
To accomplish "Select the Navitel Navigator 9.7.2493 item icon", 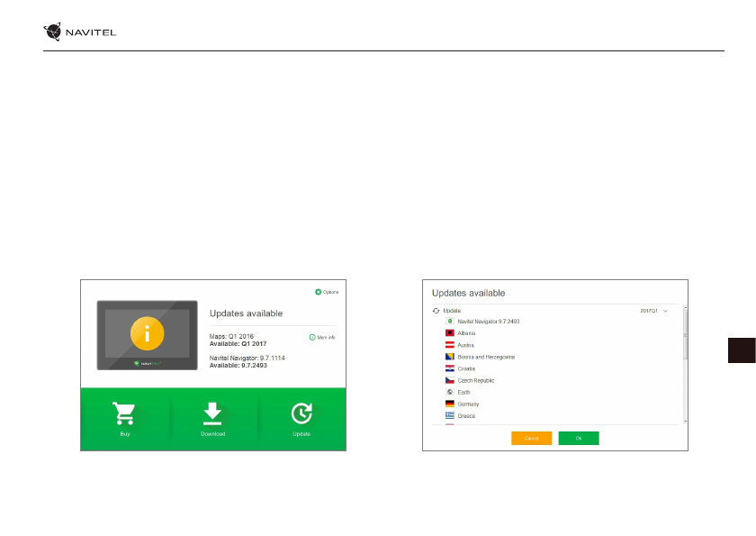I will pyautogui.click(x=449, y=321).
